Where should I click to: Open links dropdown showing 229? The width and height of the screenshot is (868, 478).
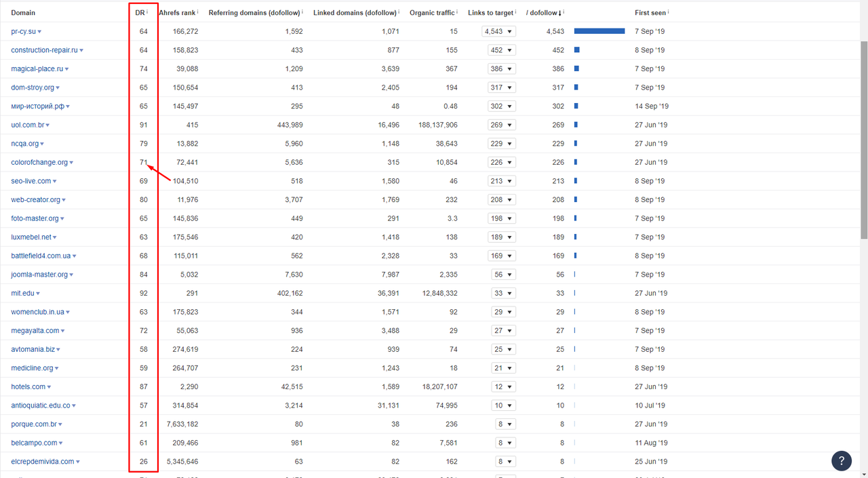click(502, 144)
